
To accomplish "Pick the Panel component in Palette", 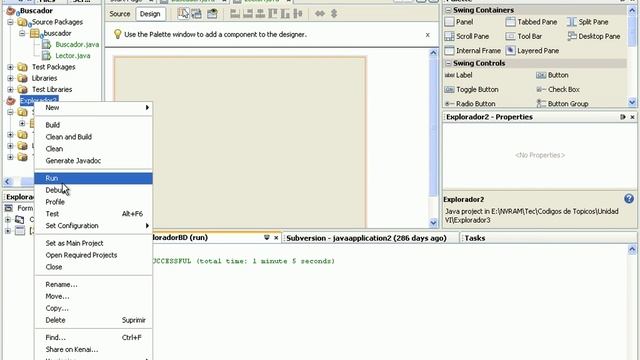I will click(x=459, y=22).
